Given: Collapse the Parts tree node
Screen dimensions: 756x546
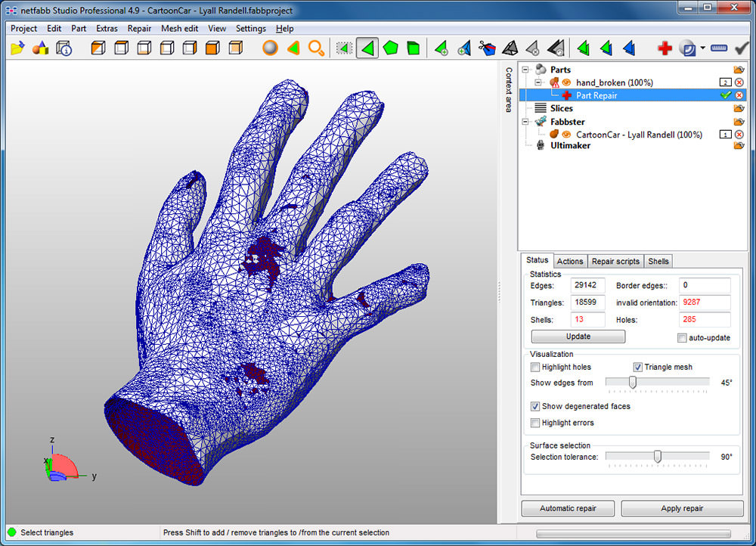Looking at the screenshot, I should pyautogui.click(x=525, y=70).
